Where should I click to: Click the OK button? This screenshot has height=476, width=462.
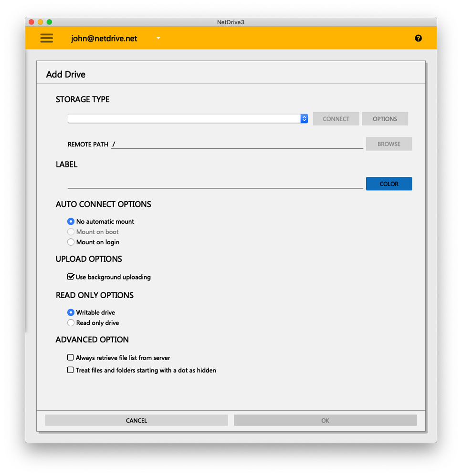point(325,421)
